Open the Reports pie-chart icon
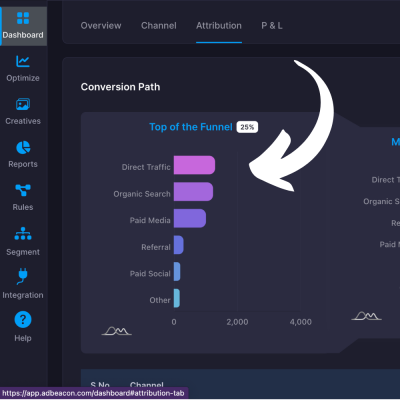400x400 pixels. pos(23,147)
